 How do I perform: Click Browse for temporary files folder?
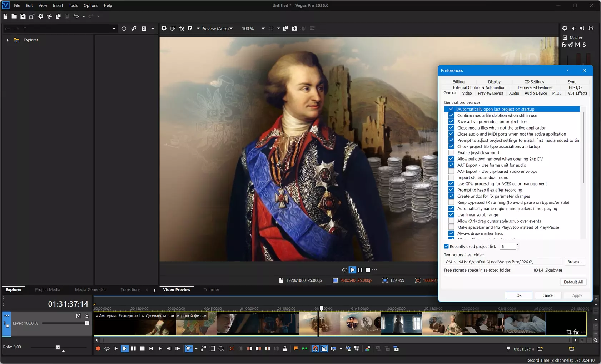(575, 262)
